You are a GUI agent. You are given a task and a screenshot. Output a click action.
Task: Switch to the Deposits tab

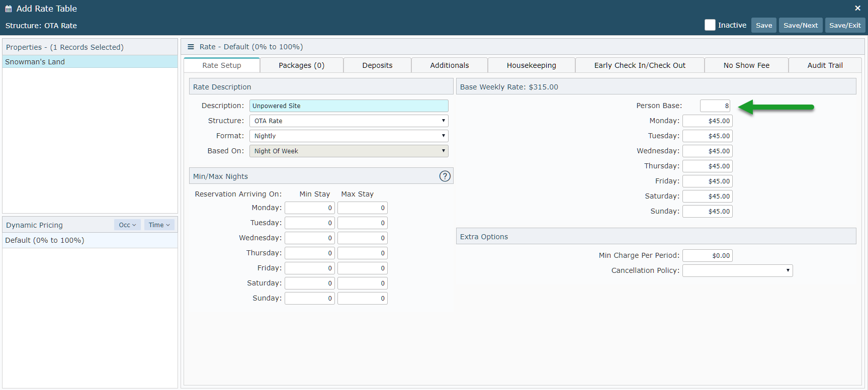coord(378,65)
